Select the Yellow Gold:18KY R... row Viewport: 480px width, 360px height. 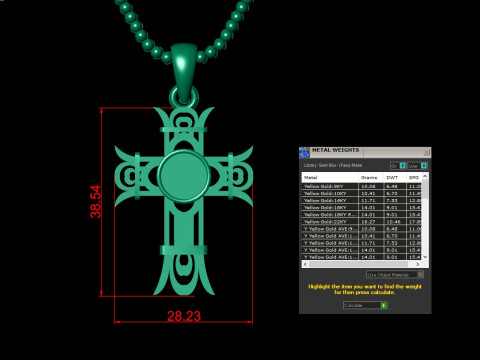[x=362, y=215]
